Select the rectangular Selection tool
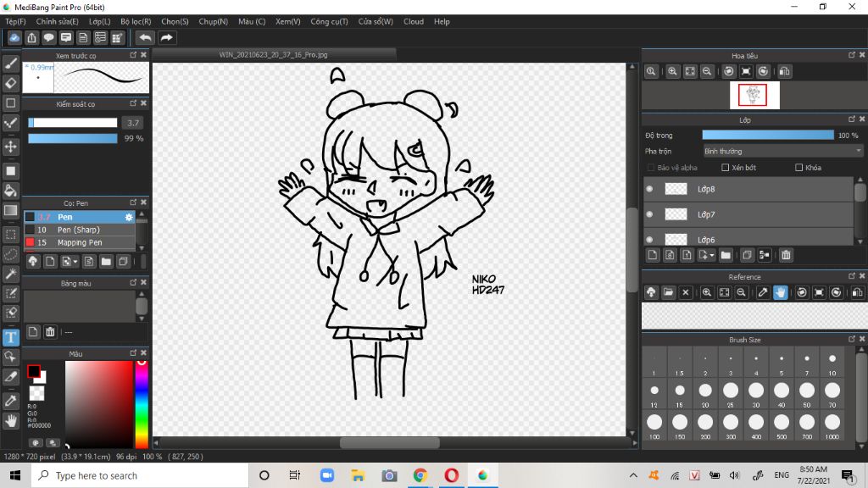Viewport: 868px width, 488px height. tap(10, 234)
